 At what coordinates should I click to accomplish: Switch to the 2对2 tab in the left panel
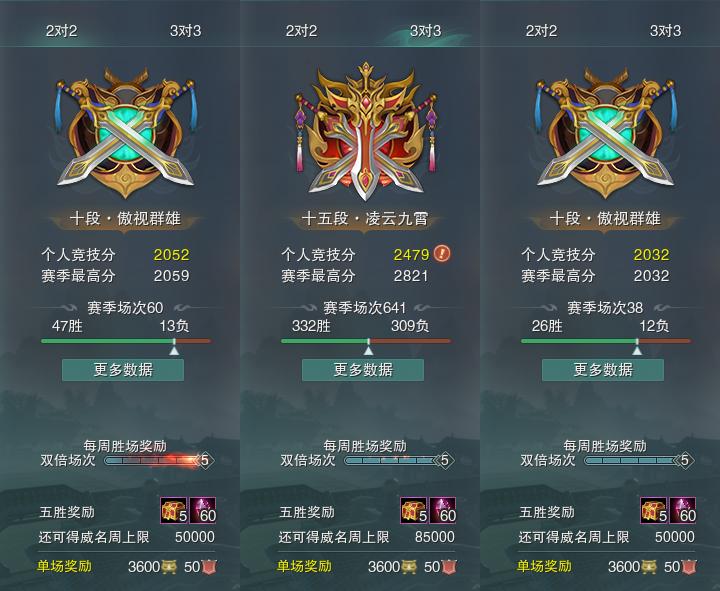coord(62,31)
